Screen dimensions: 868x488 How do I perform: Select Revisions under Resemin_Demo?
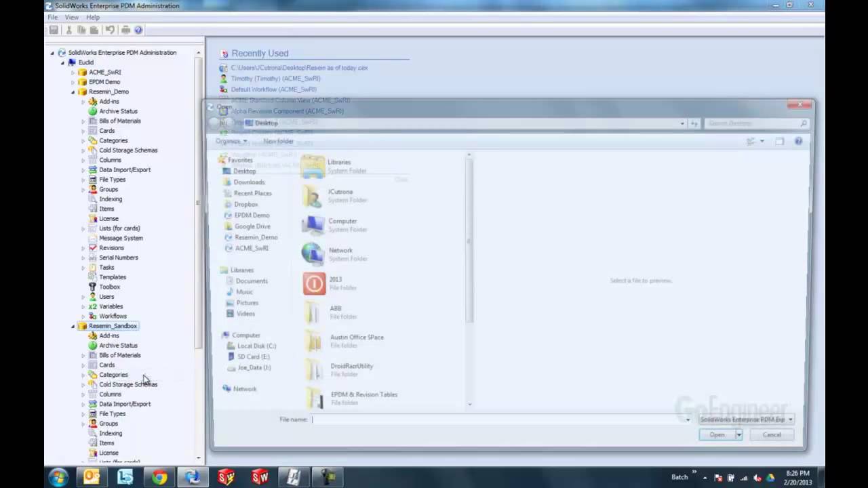pos(111,248)
